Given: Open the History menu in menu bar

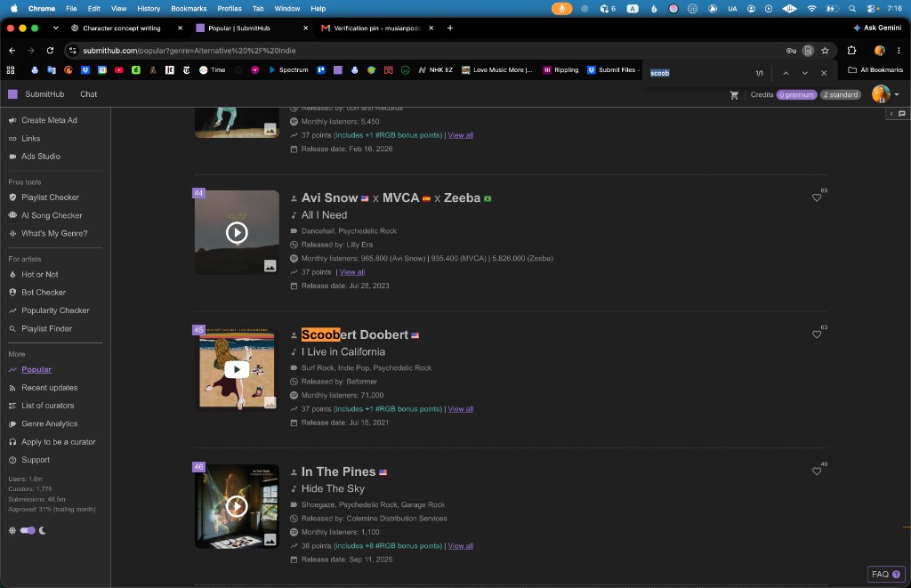Looking at the screenshot, I should (149, 9).
